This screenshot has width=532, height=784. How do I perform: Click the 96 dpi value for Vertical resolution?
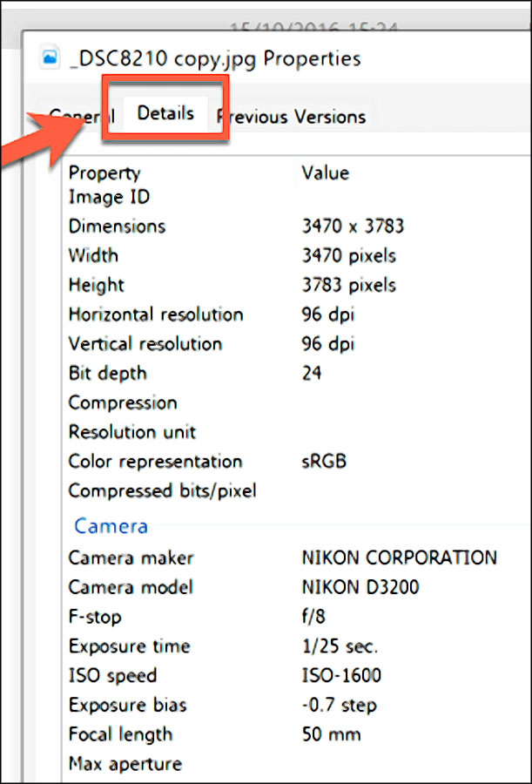328,344
